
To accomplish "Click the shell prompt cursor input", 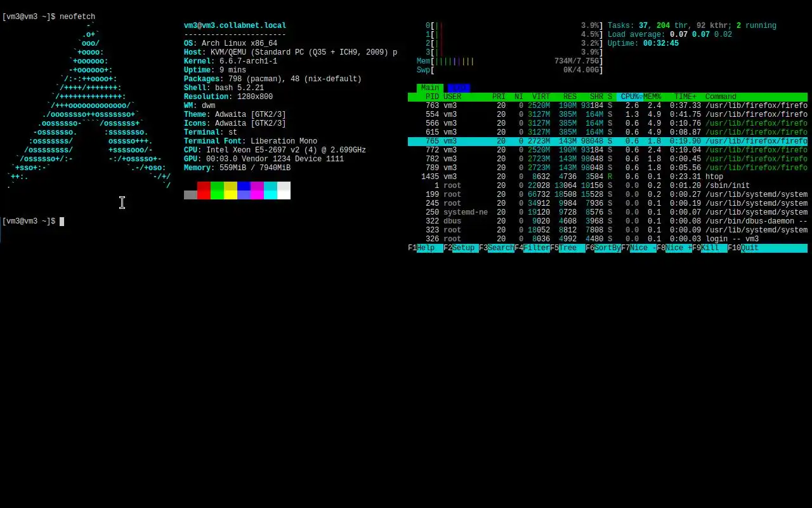I will click(x=62, y=221).
